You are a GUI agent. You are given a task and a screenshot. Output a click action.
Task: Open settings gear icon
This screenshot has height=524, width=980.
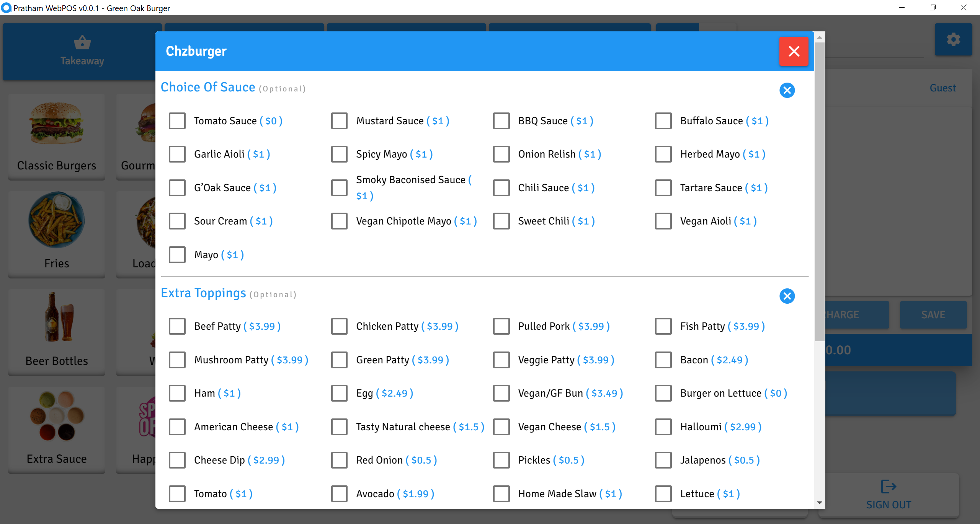[953, 39]
